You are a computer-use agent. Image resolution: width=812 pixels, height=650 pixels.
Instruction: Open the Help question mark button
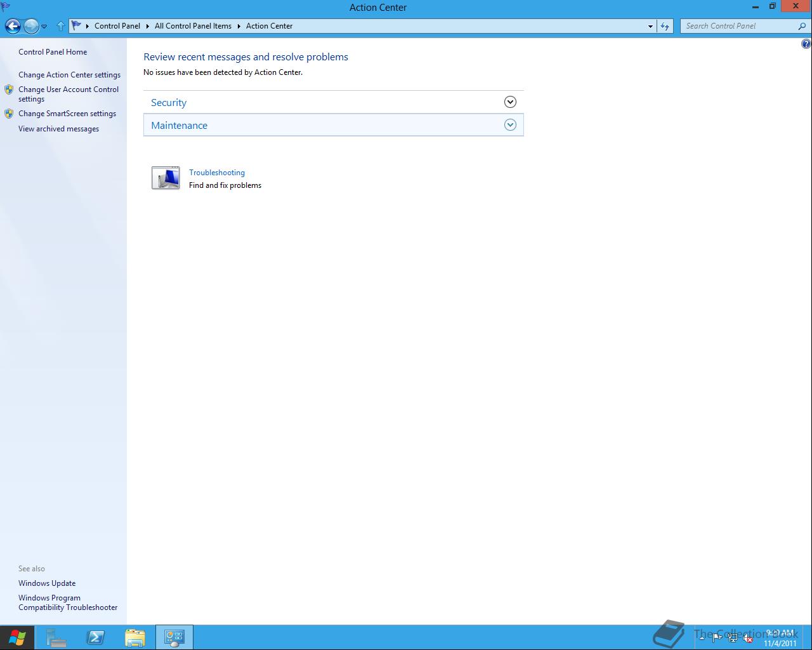point(806,44)
